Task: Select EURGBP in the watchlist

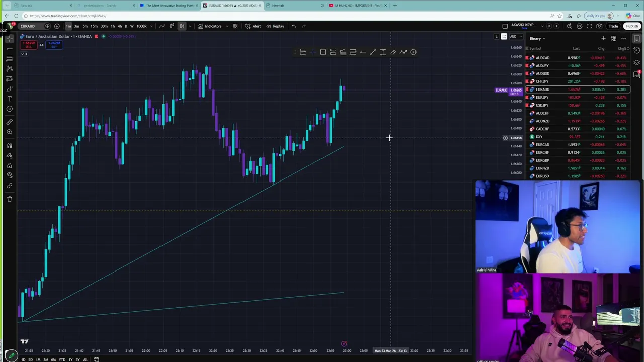Action: click(578, 160)
